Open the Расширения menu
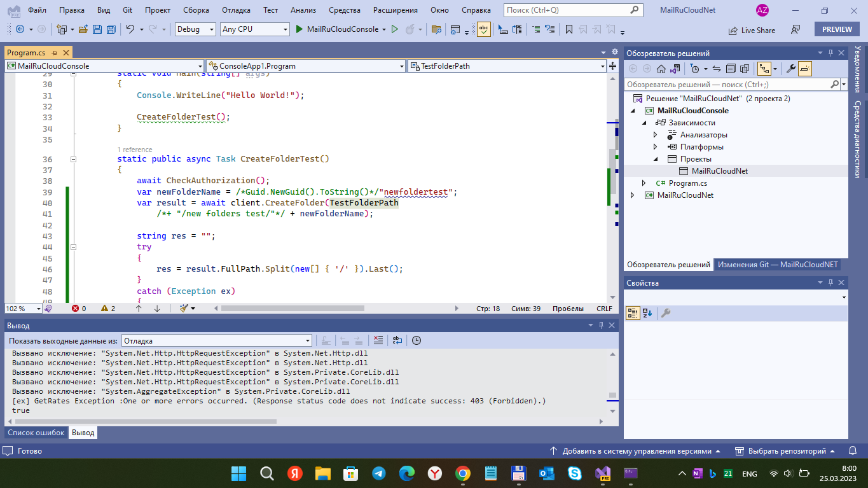 [396, 10]
